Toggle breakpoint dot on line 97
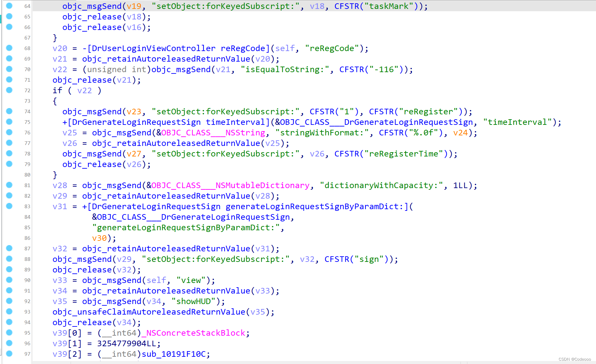 point(9,353)
